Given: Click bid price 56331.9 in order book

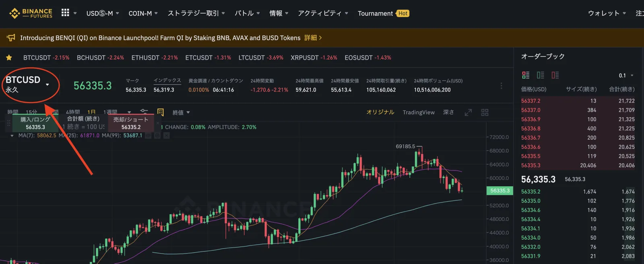Looking at the screenshot, I should (x=530, y=256).
